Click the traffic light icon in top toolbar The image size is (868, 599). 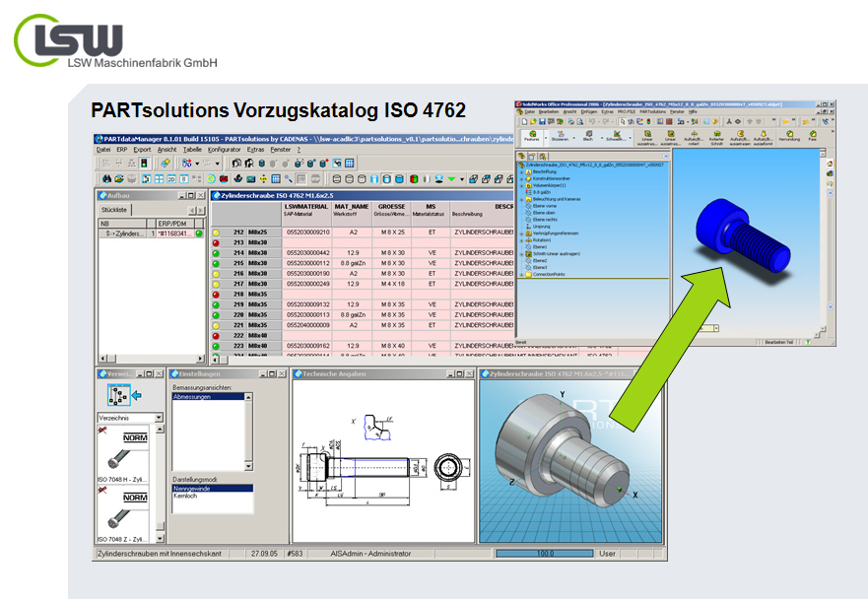tap(144, 163)
